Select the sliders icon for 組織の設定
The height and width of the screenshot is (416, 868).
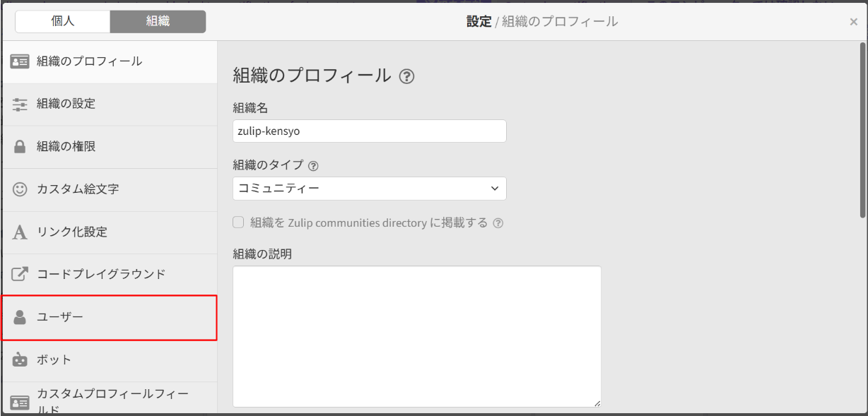(21, 104)
